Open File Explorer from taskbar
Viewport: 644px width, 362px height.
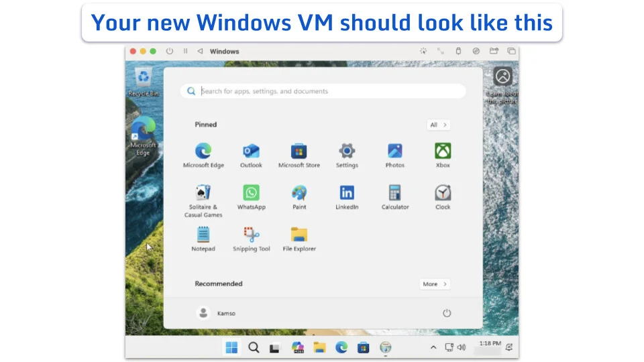pos(319,348)
